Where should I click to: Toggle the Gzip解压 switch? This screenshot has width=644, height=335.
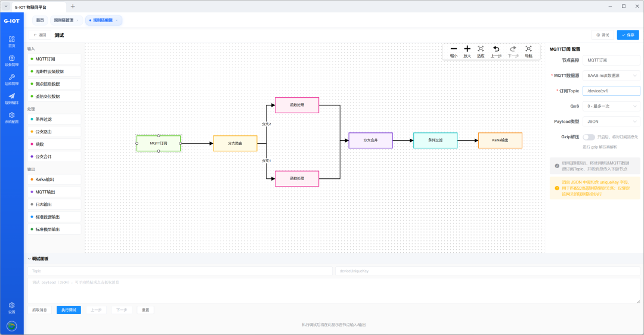pos(589,137)
